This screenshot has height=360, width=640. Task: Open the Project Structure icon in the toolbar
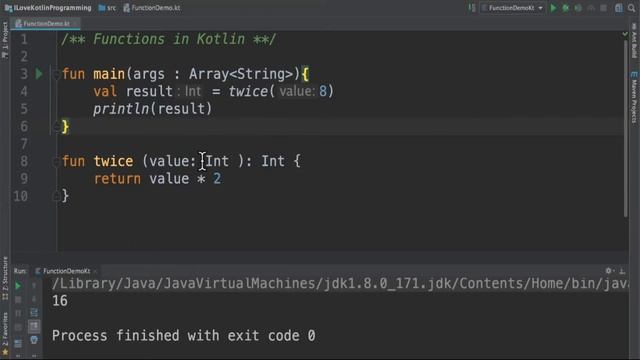pos(619,8)
